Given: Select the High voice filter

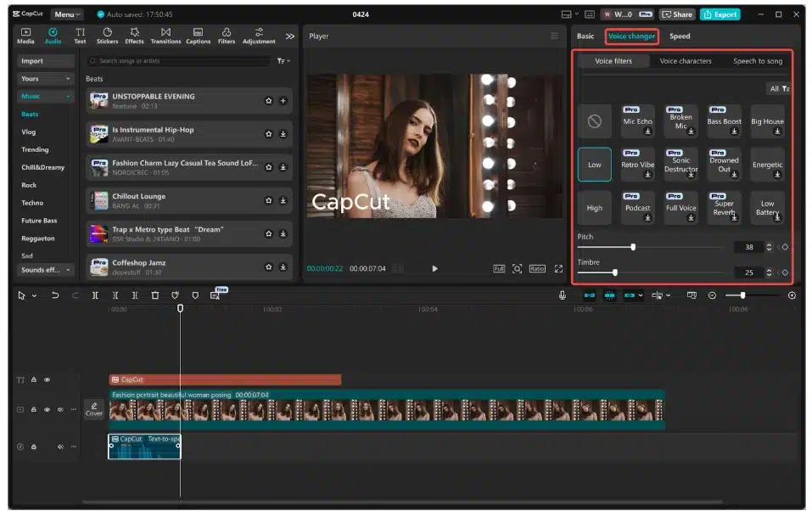Looking at the screenshot, I should click(x=595, y=208).
